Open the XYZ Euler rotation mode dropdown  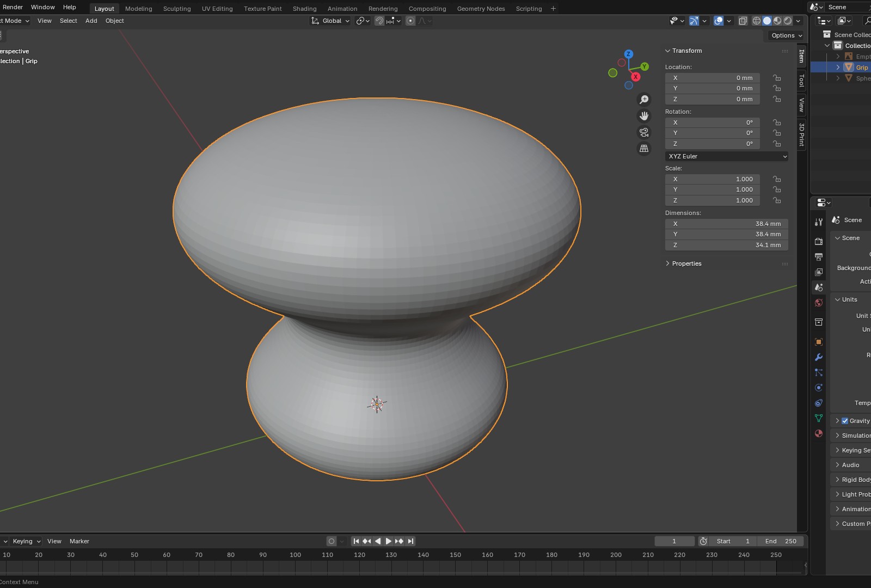(x=727, y=156)
